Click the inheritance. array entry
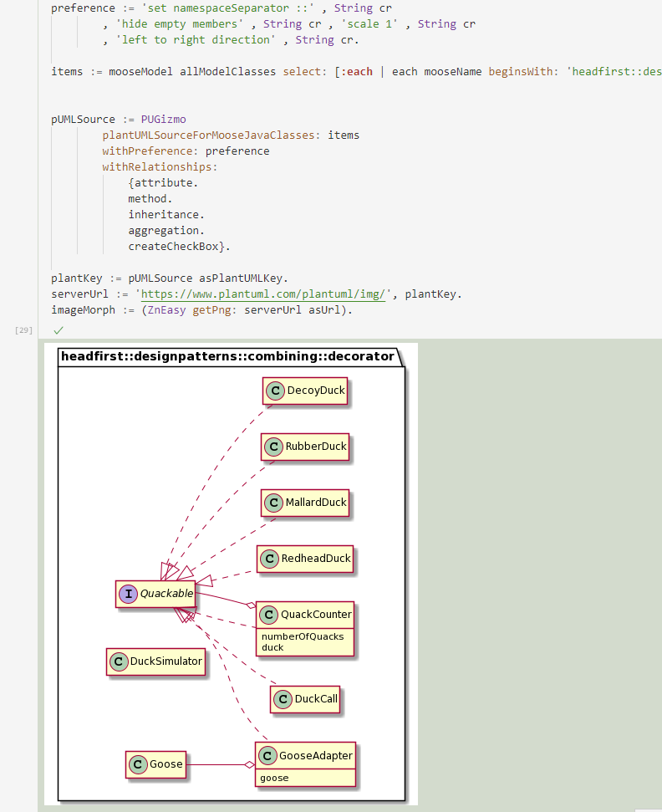 coord(166,214)
